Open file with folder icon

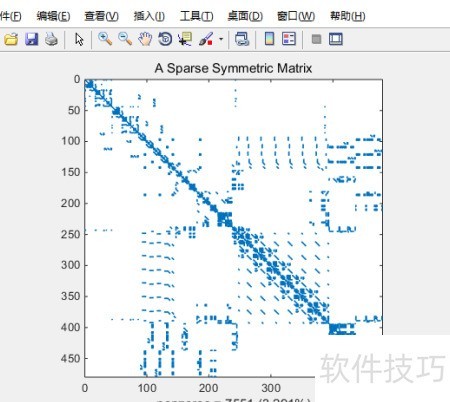coord(11,39)
